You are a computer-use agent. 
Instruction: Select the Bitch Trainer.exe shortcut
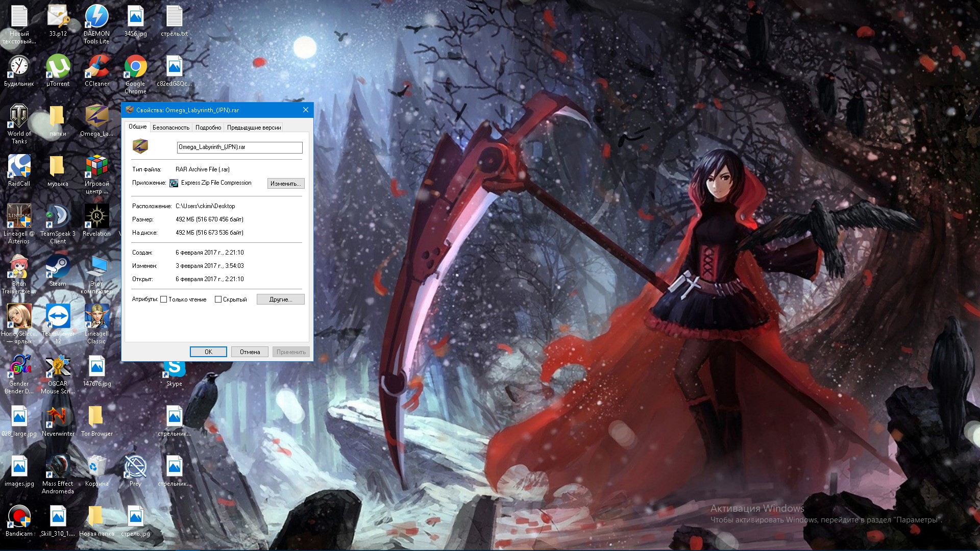[19, 274]
